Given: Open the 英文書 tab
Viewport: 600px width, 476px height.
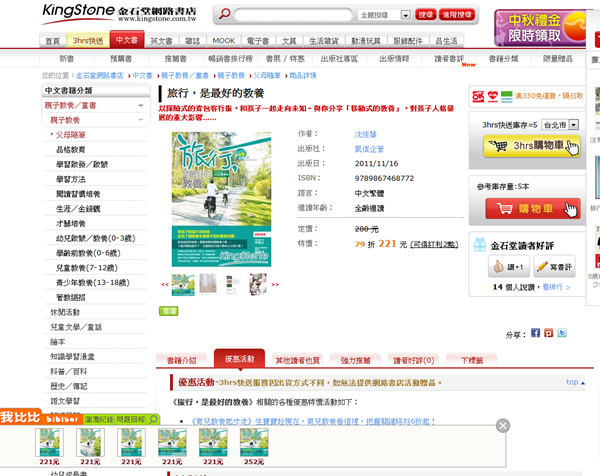Looking at the screenshot, I should pyautogui.click(x=161, y=41).
